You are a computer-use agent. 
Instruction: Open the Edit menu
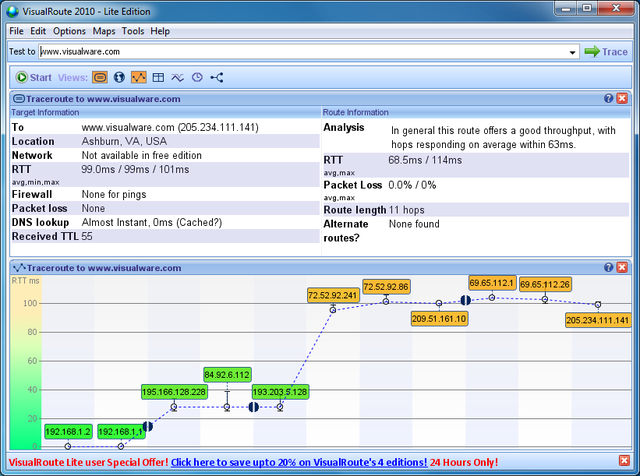(x=38, y=31)
